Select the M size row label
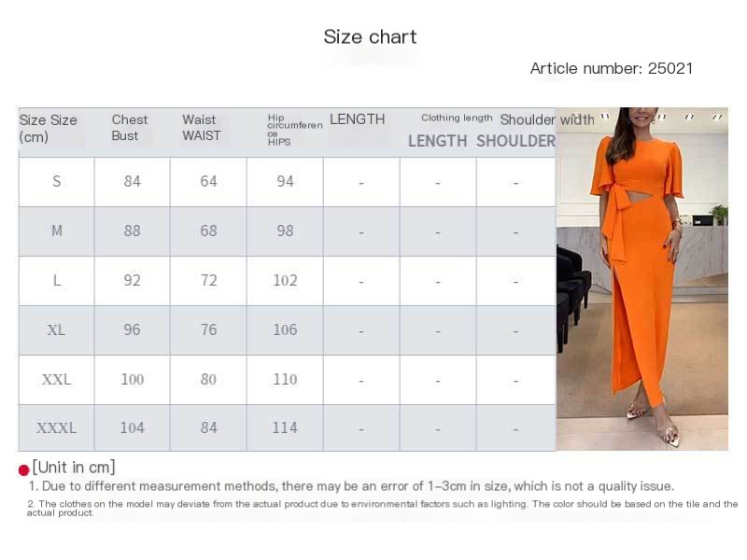Viewport: 747px width, 560px height. (x=57, y=231)
